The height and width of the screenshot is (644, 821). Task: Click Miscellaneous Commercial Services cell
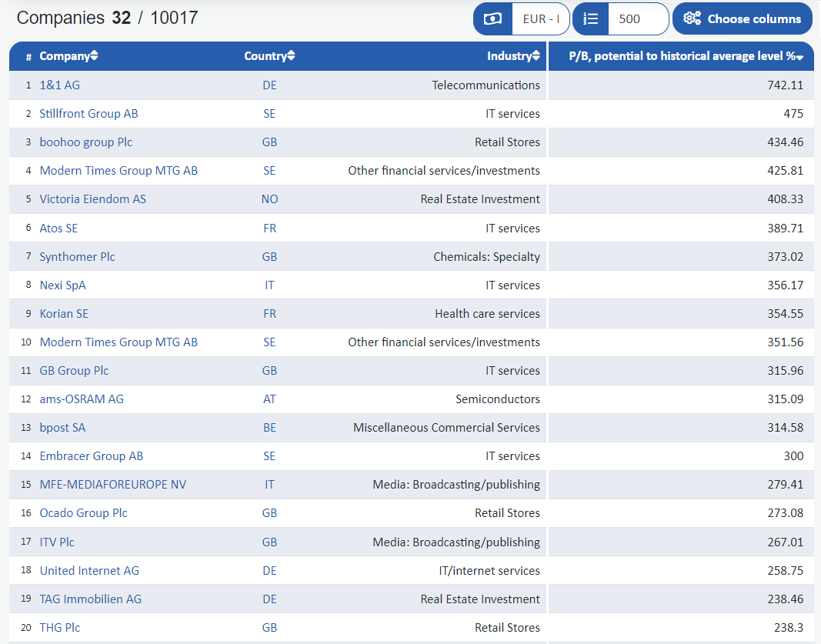446,428
